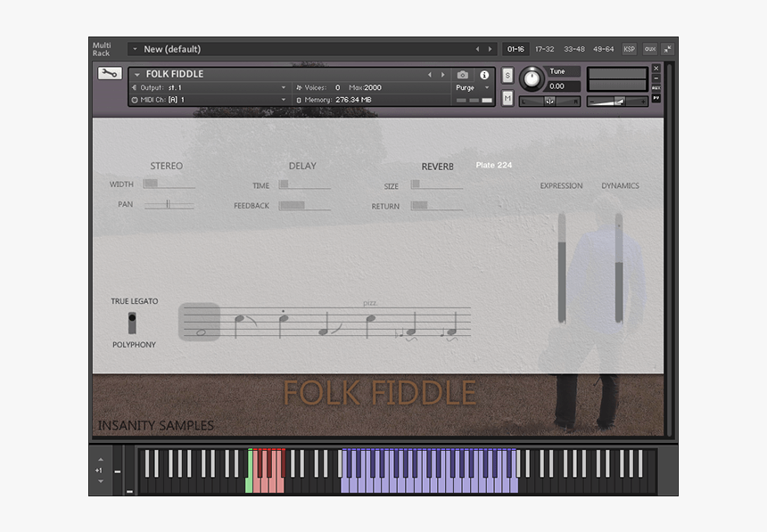Open the MIDI Ch [A] 1 dropdown
Screen dimensions: 767x532
[x=284, y=100]
